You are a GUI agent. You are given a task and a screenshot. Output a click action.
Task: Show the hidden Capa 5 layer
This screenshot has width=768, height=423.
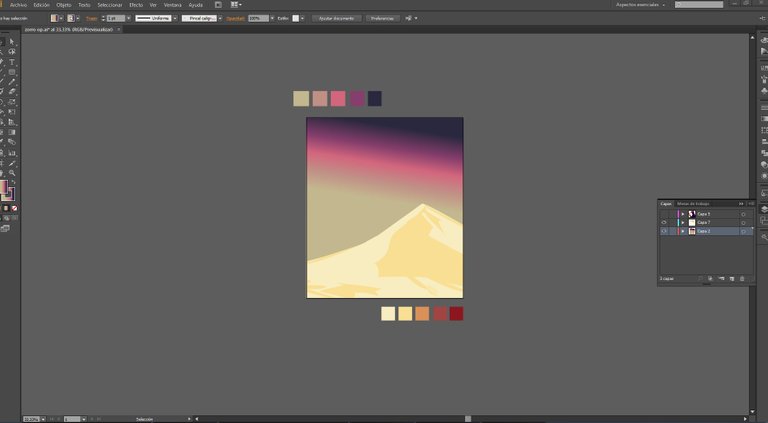tap(664, 214)
